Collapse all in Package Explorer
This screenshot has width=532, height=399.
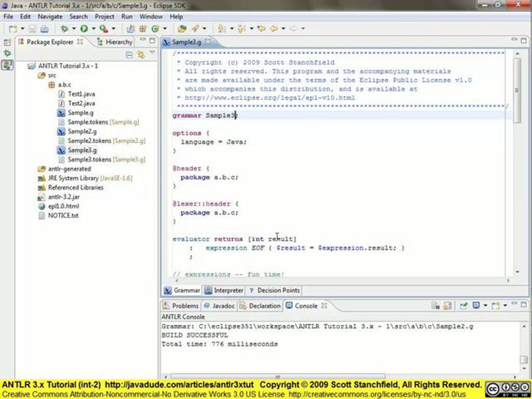[129, 55]
